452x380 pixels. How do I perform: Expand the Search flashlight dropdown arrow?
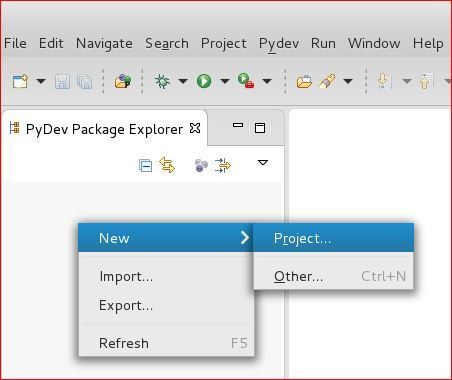[x=348, y=81]
